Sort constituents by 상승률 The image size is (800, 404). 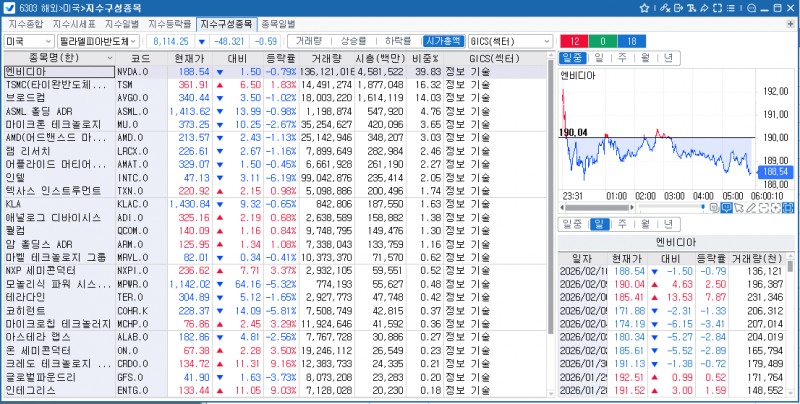pos(353,41)
